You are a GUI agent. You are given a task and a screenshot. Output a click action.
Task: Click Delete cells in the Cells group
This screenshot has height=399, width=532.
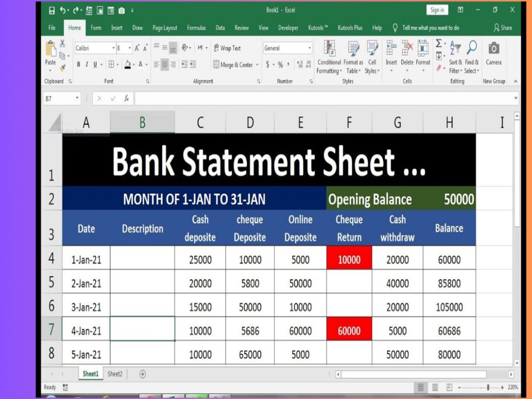click(407, 56)
